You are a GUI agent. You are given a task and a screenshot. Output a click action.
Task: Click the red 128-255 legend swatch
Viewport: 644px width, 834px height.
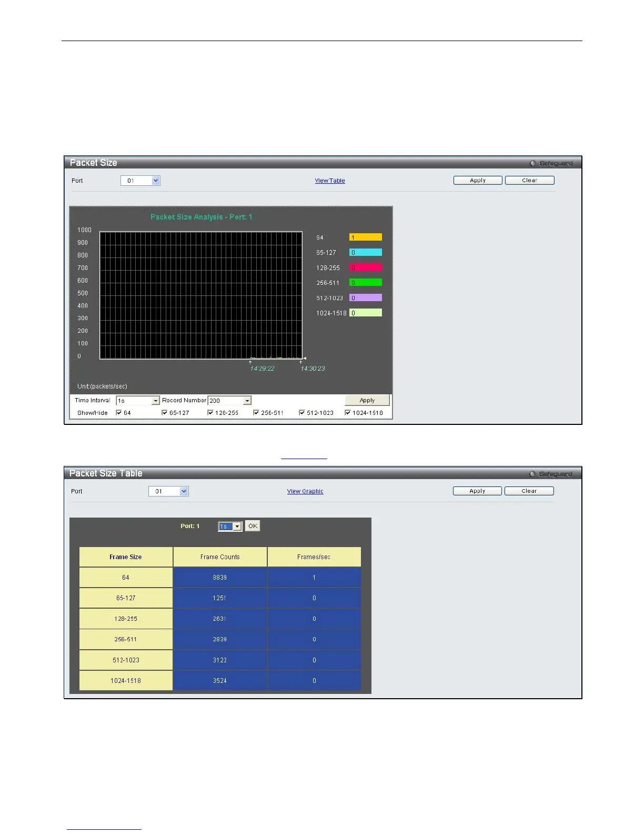(x=366, y=268)
